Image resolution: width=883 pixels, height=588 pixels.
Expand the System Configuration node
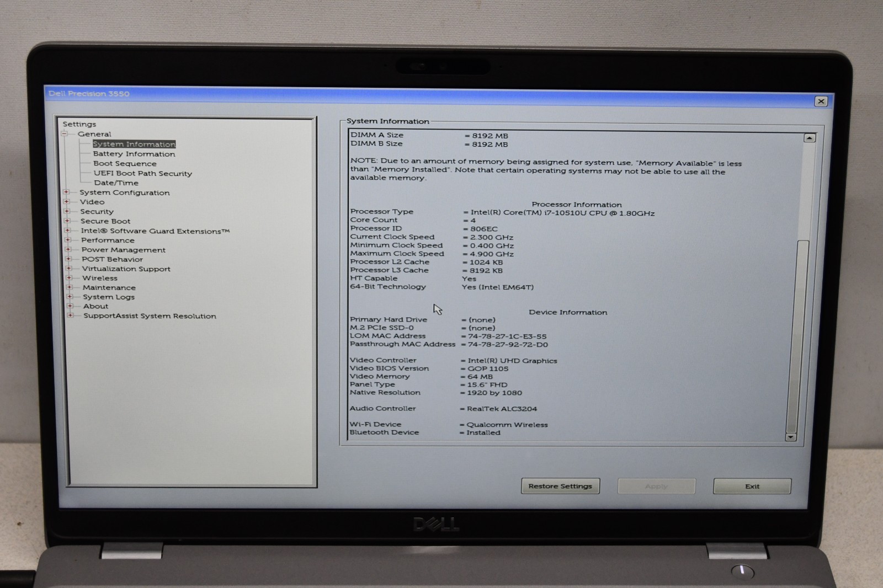click(66, 192)
